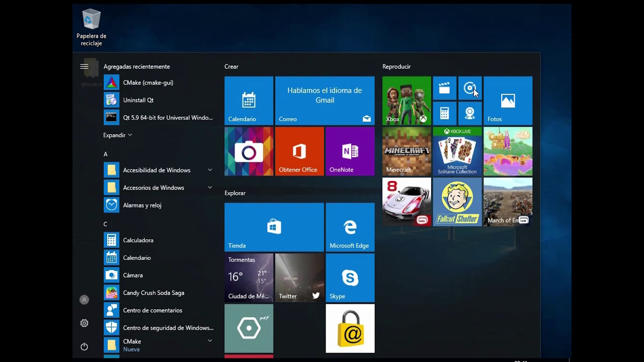Click the Obtener Office tile
The image size is (644, 362).
tap(299, 151)
